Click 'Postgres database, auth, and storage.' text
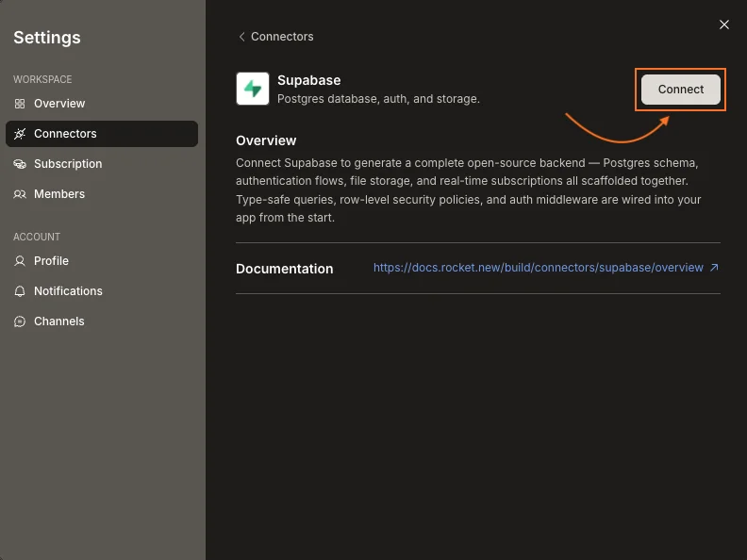 (x=378, y=99)
